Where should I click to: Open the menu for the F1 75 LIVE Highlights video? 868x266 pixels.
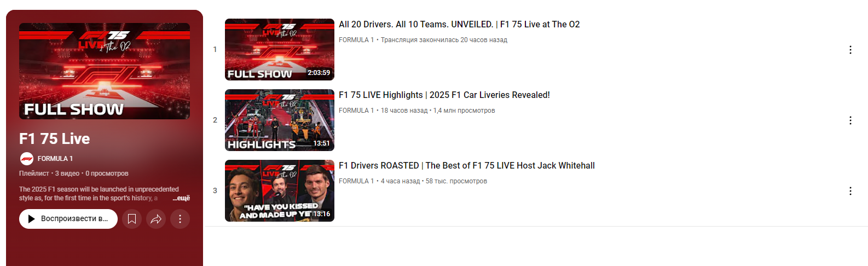click(850, 120)
